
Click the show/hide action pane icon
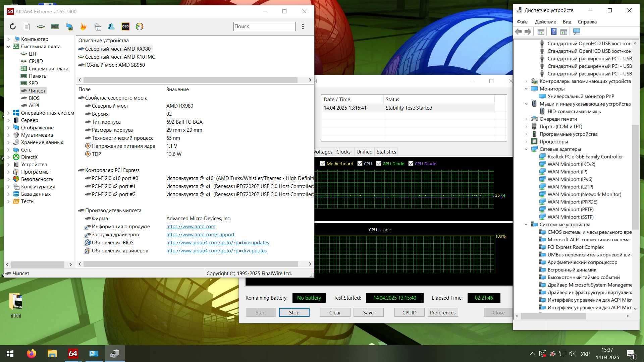click(563, 32)
